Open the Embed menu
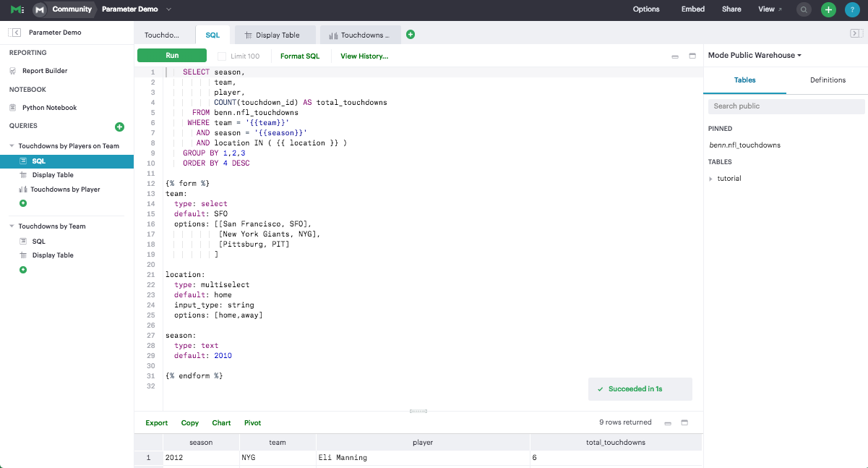This screenshot has height=468, width=868. [693, 9]
